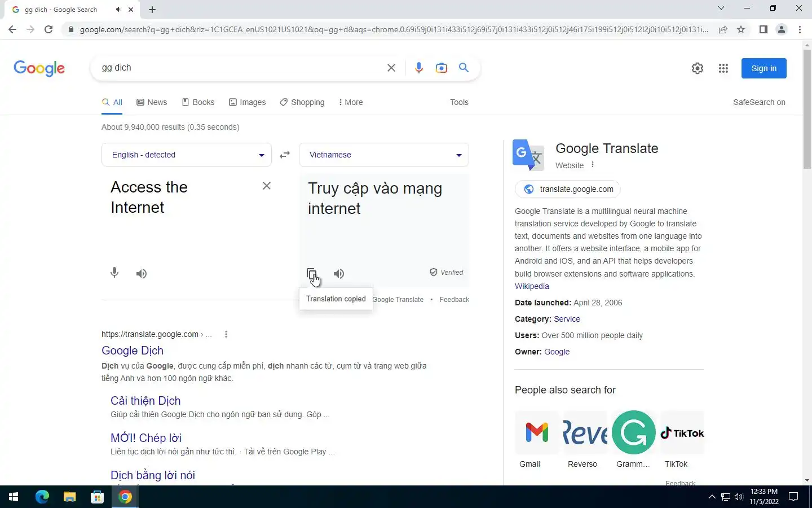
Task: Click the Sign in button
Action: pos(764,68)
